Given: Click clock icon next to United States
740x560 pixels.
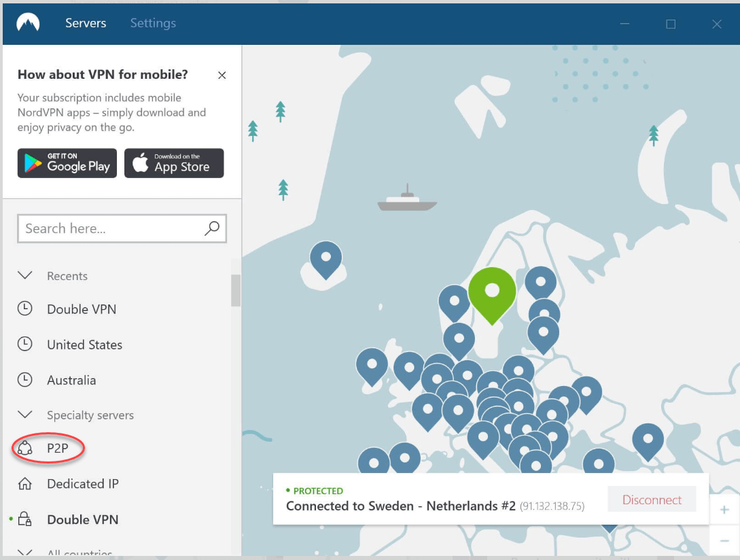Looking at the screenshot, I should 24,344.
